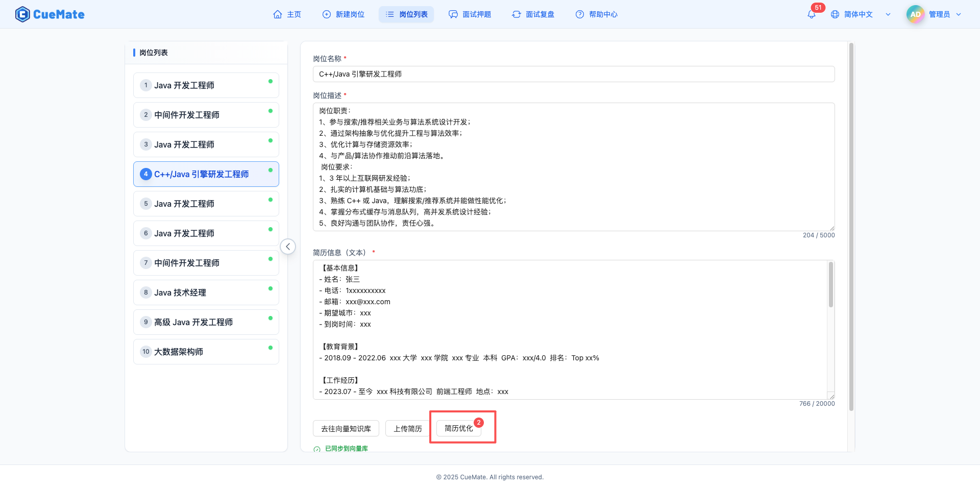Expand the 管理员 account dropdown
This screenshot has width=980, height=489.
tap(959, 14)
